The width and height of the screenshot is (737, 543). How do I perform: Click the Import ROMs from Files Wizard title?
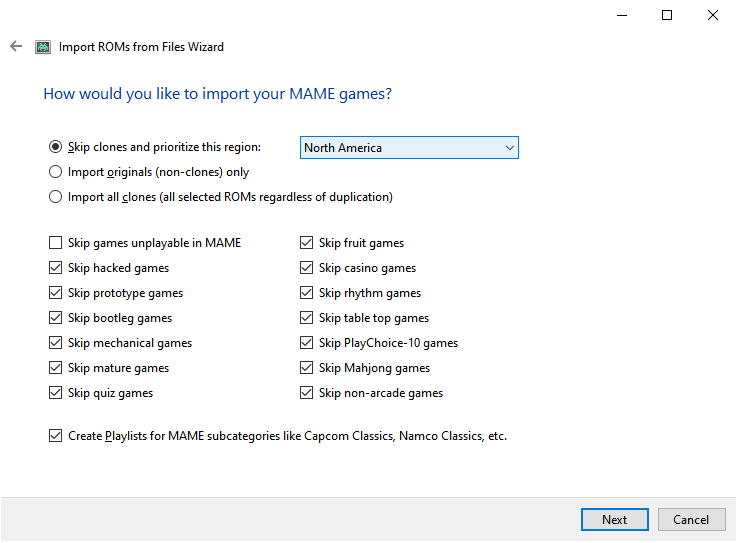point(141,47)
